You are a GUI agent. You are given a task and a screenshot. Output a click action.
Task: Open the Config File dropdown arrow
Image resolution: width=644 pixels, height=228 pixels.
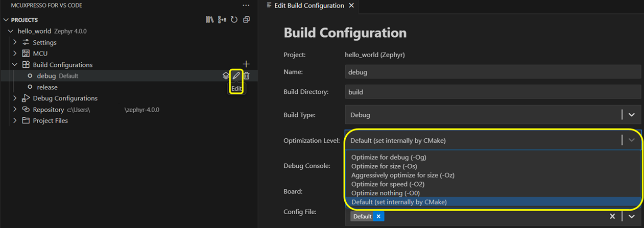coord(632,216)
